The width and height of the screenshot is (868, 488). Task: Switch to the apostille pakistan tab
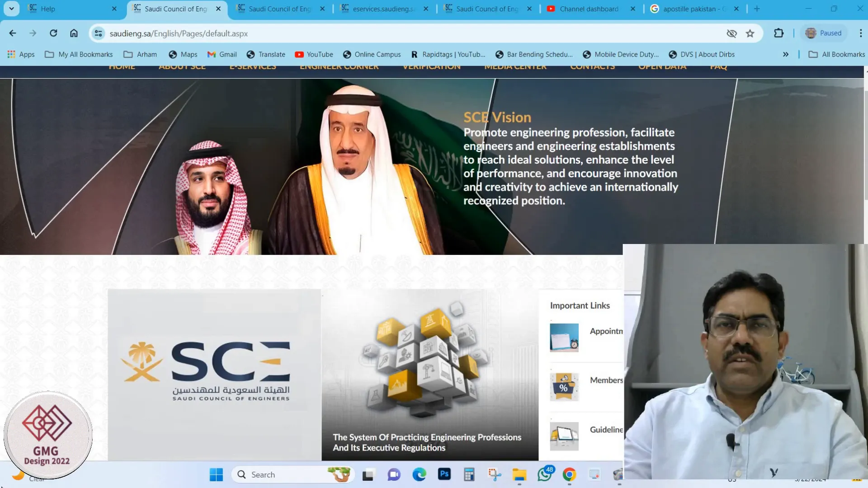coord(695,9)
